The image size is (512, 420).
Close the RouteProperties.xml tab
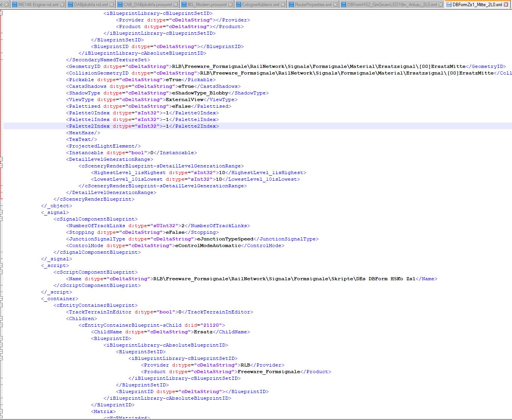pos(336,5)
